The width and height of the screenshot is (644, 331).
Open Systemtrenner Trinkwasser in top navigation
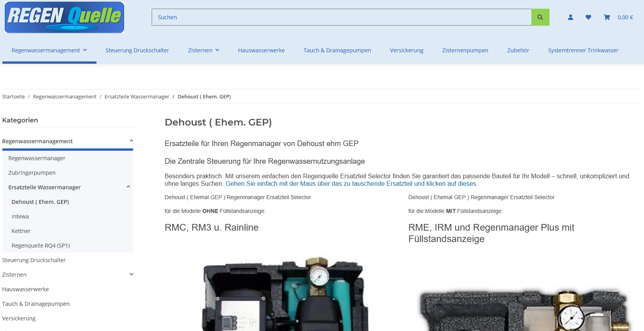click(583, 50)
